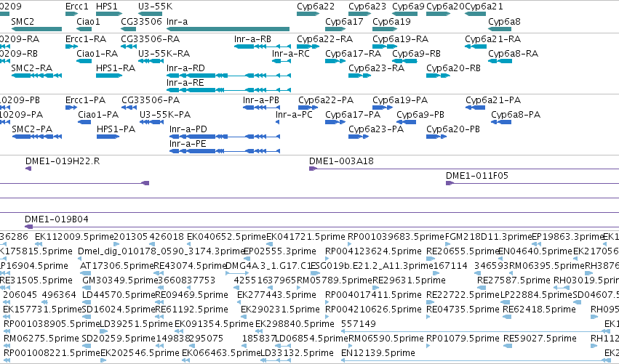Click the U3-55K gene feature
619x364 pixels.
coord(150,14)
